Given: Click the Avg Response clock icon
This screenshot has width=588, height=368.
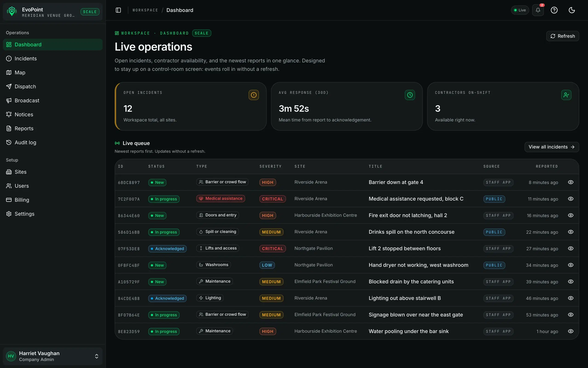Looking at the screenshot, I should 410,95.
